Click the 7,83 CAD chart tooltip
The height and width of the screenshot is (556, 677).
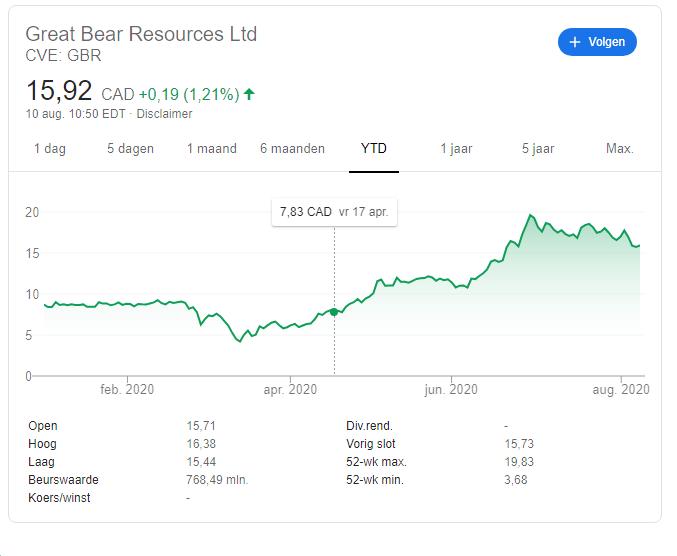(334, 212)
